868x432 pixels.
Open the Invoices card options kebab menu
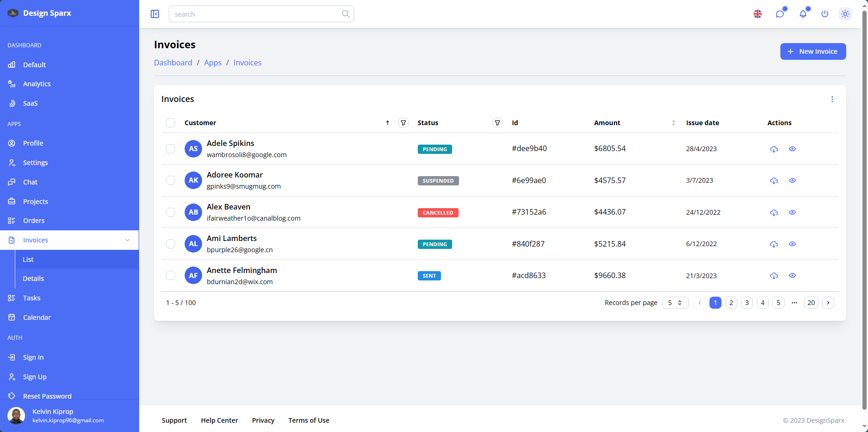tap(832, 99)
